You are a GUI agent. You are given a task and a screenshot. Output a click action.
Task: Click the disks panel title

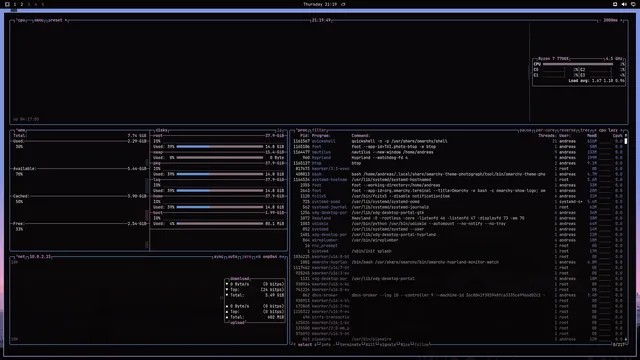162,130
